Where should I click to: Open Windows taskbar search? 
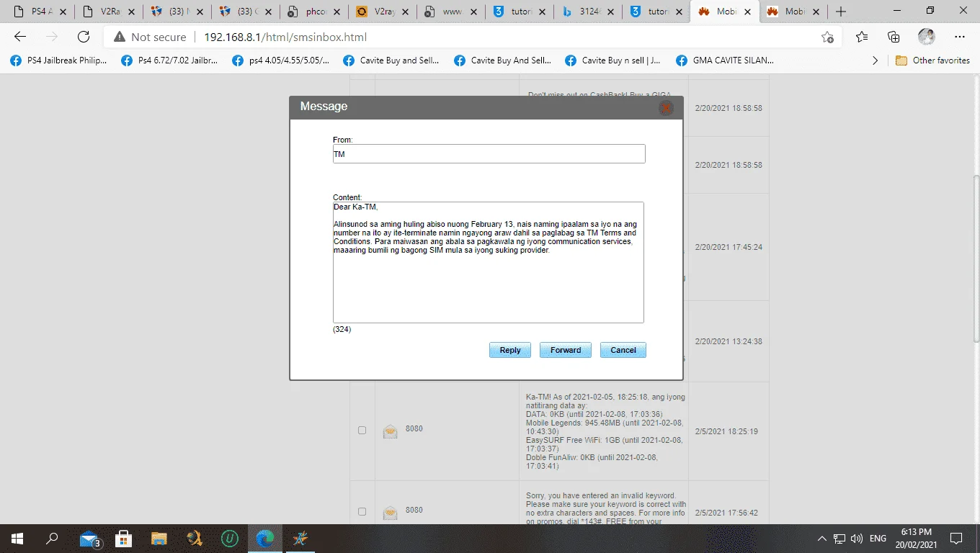(x=52, y=539)
